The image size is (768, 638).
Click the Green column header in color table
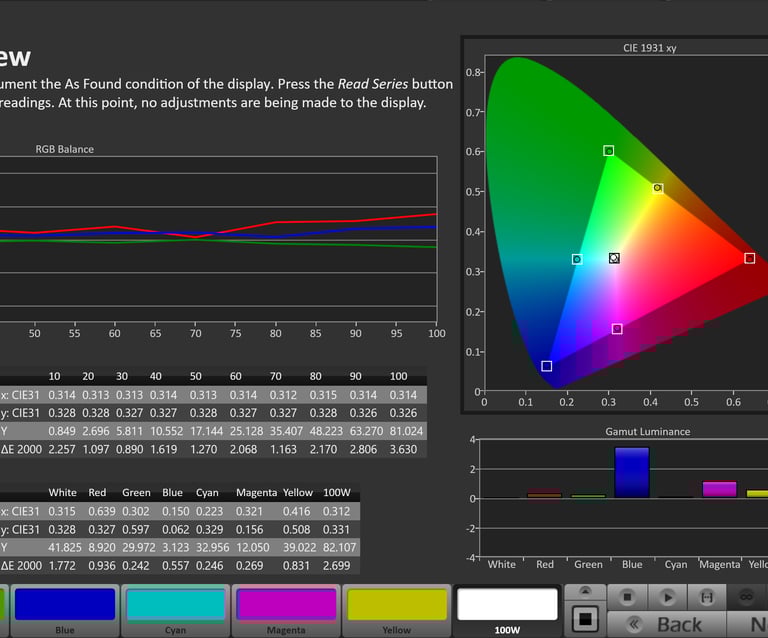pyautogui.click(x=136, y=493)
